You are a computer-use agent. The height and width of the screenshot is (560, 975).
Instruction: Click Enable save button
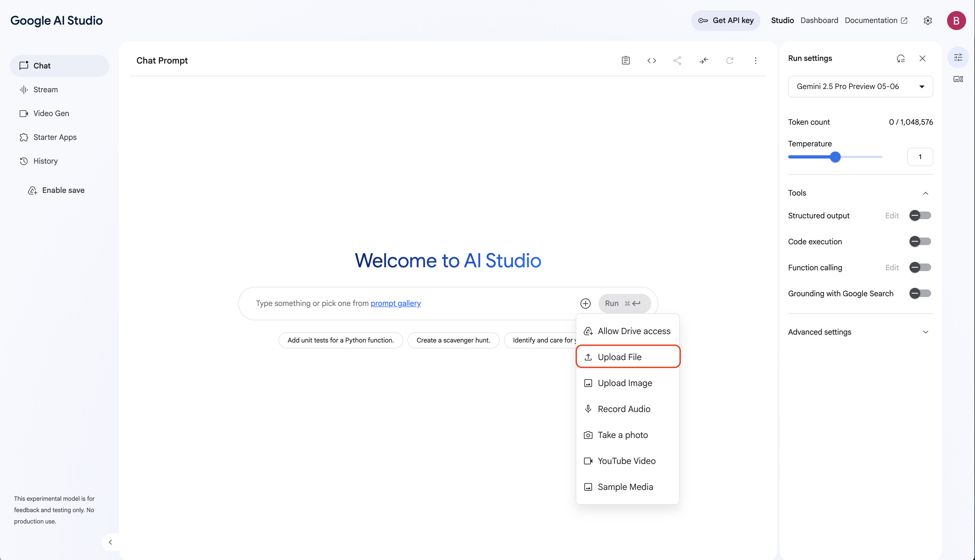click(56, 190)
